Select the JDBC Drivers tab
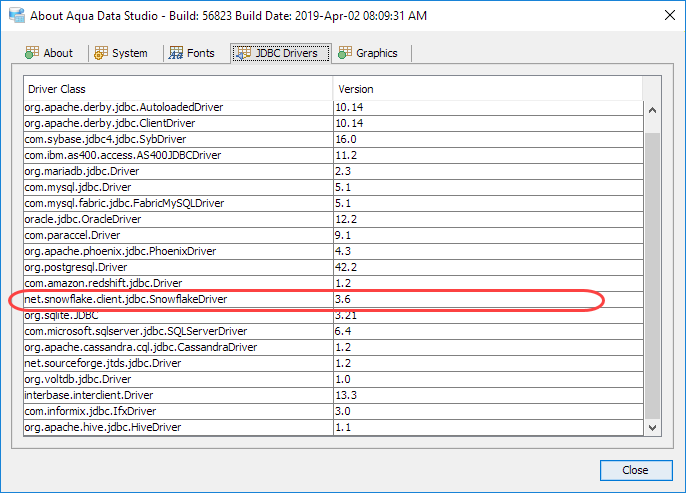The width and height of the screenshot is (686, 493). [281, 53]
